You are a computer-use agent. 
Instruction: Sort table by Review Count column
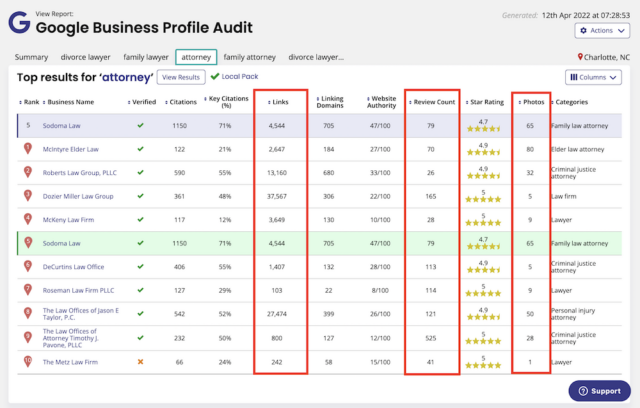click(x=432, y=102)
